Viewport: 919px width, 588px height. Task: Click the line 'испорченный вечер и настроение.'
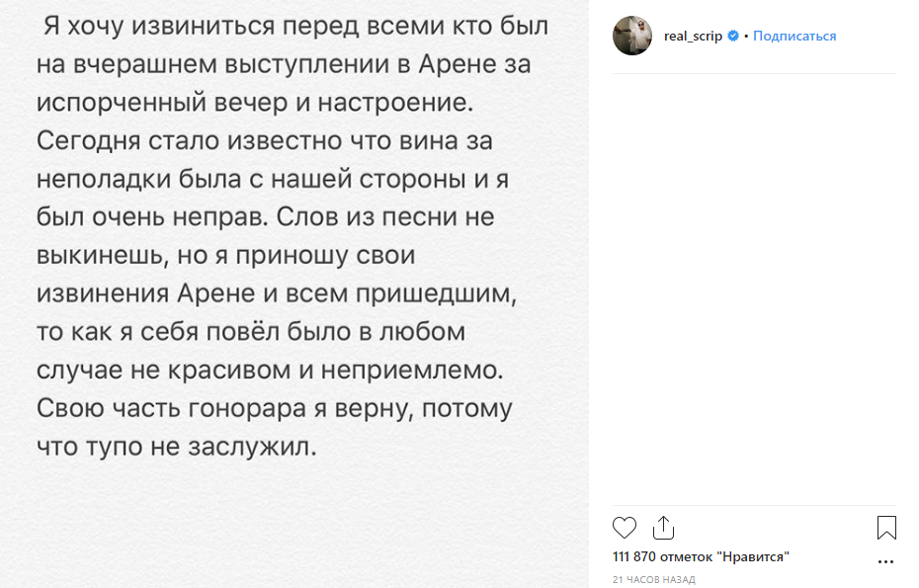[x=255, y=103]
